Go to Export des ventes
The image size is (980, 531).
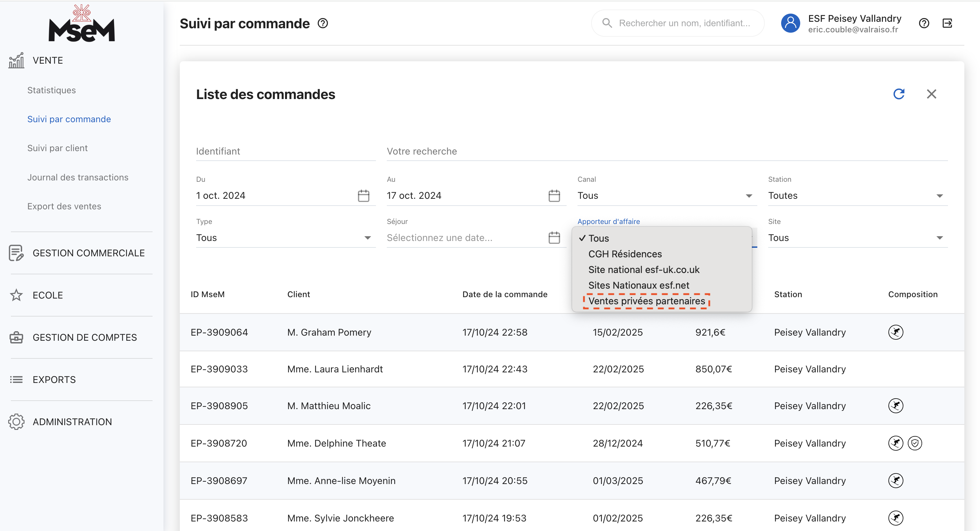point(64,206)
